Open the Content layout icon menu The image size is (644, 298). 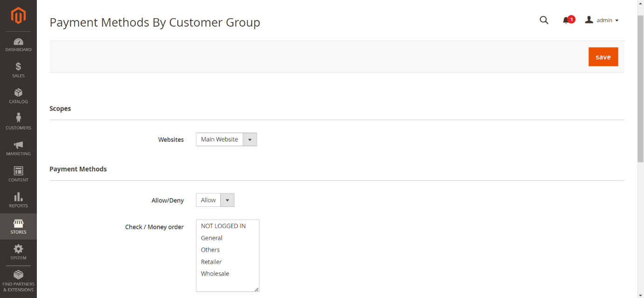pos(18,174)
